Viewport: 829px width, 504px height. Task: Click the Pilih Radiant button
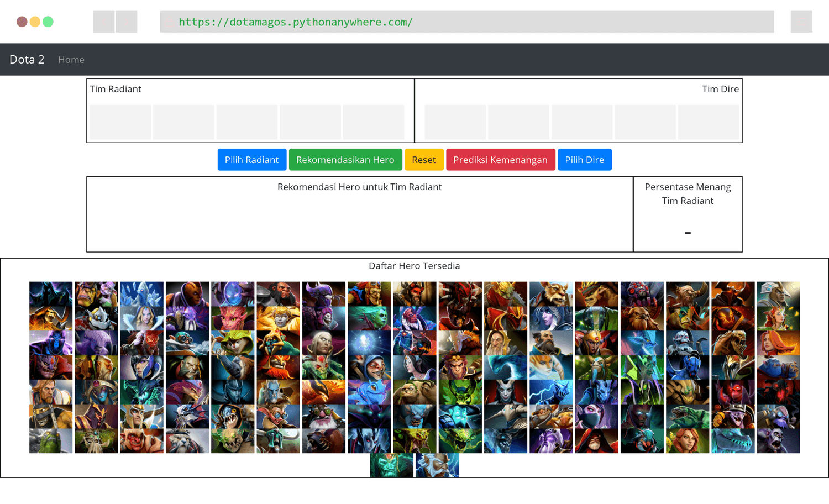(251, 160)
